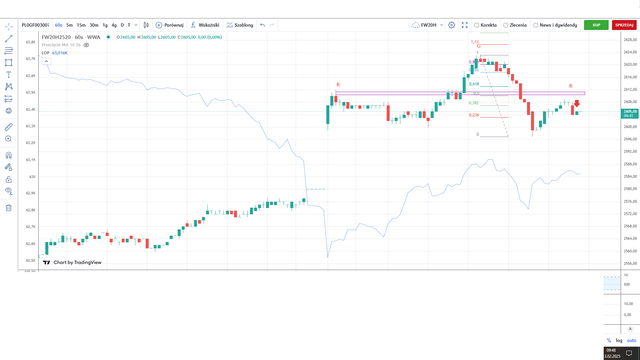Toggle visibility of Przecięcie MA indicator
Screen dimensions: 640x360
[86, 45]
